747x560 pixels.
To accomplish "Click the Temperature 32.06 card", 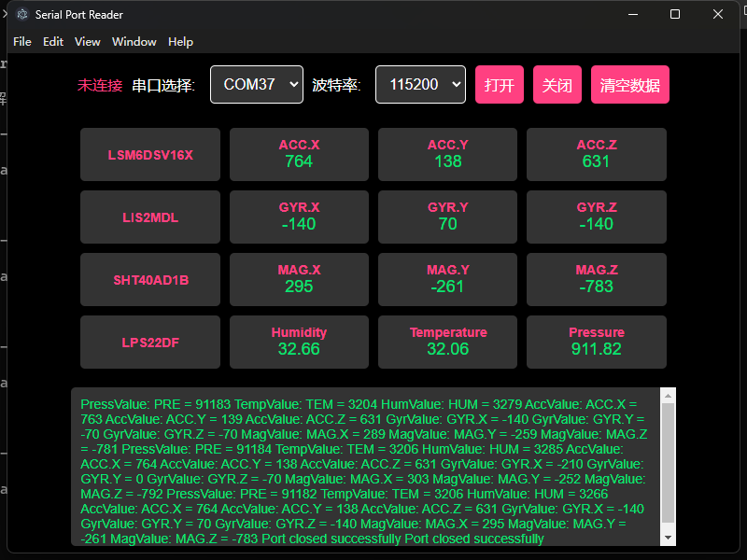I will pyautogui.click(x=448, y=342).
